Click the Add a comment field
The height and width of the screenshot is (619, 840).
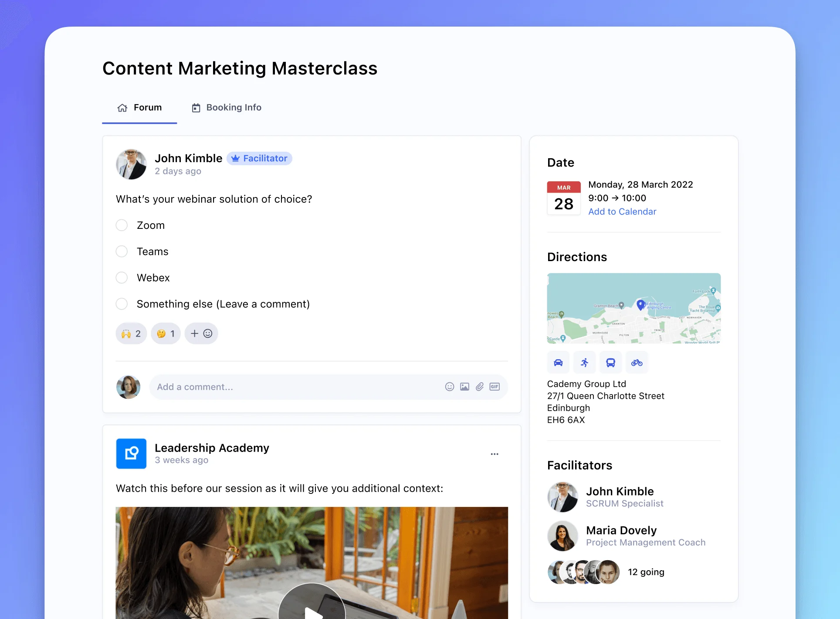click(x=329, y=387)
